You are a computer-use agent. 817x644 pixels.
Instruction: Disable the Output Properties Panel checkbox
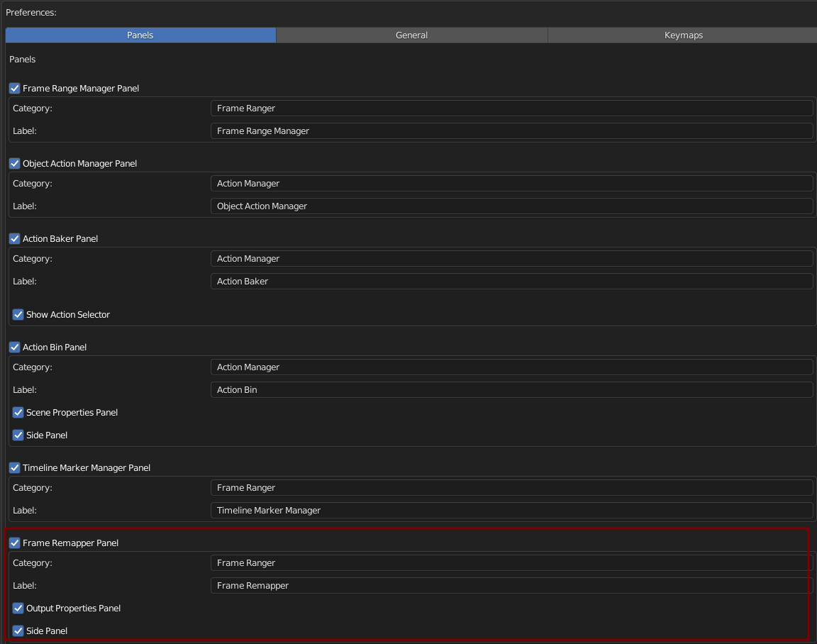click(x=18, y=608)
